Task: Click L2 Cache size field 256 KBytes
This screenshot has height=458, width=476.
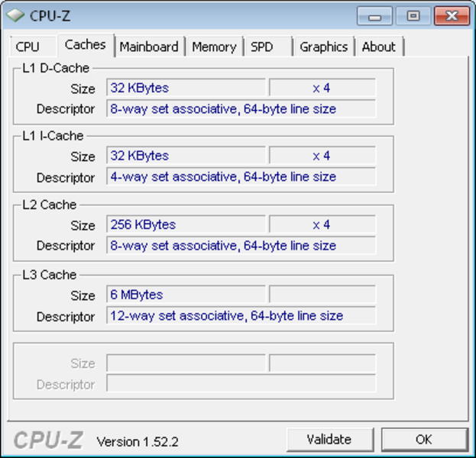Action: click(x=186, y=224)
